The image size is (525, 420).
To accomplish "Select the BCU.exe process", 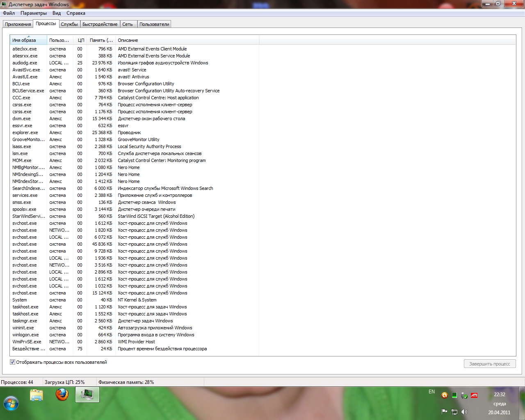I will pos(135,84).
